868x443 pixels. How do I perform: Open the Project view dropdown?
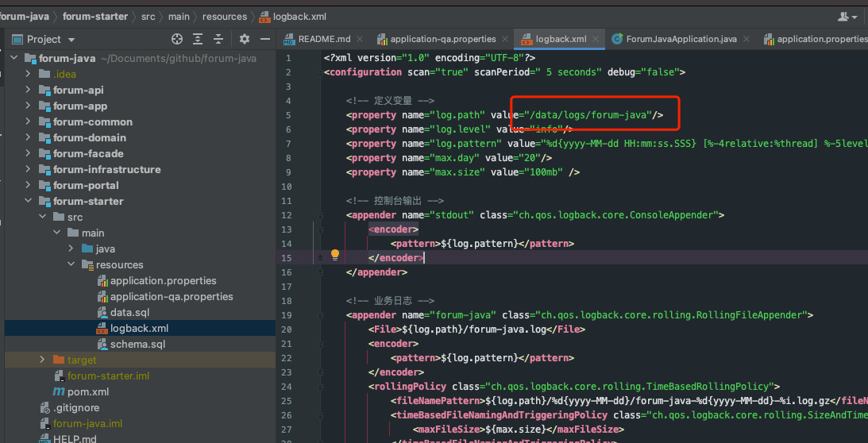[x=71, y=40]
